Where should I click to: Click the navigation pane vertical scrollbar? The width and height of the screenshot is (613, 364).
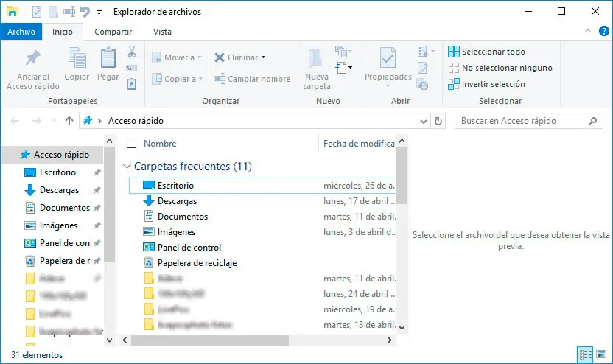110,204
